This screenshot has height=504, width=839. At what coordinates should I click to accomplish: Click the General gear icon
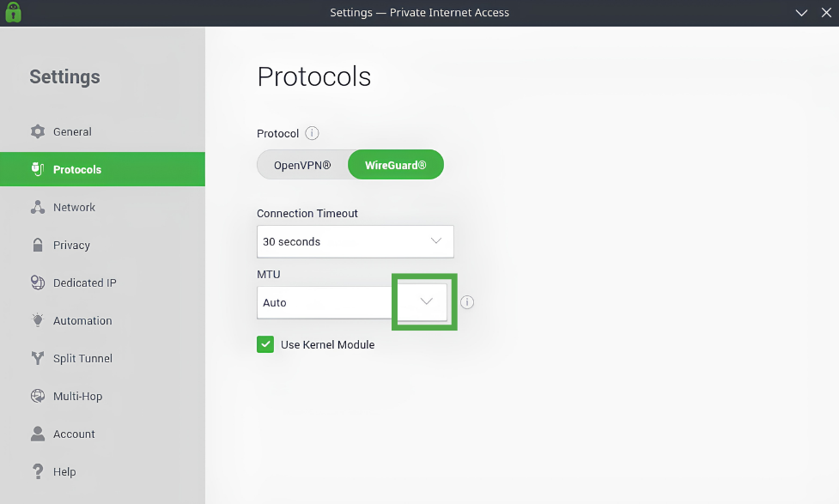(x=38, y=131)
